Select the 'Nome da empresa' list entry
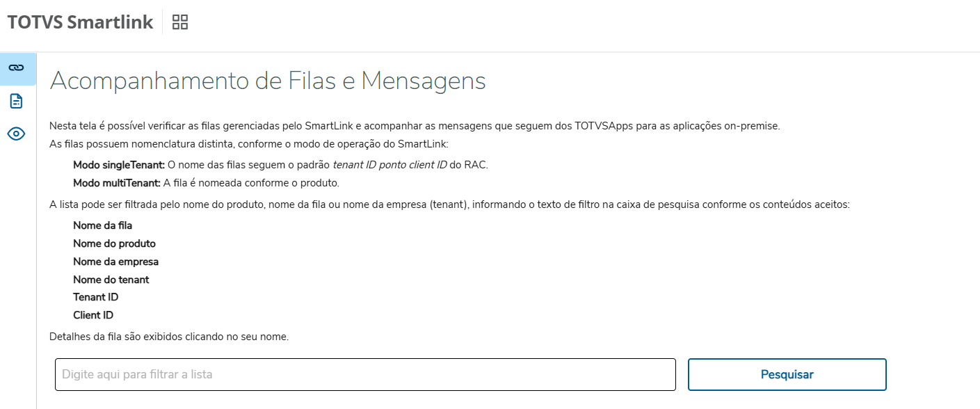980x409 pixels. click(115, 262)
